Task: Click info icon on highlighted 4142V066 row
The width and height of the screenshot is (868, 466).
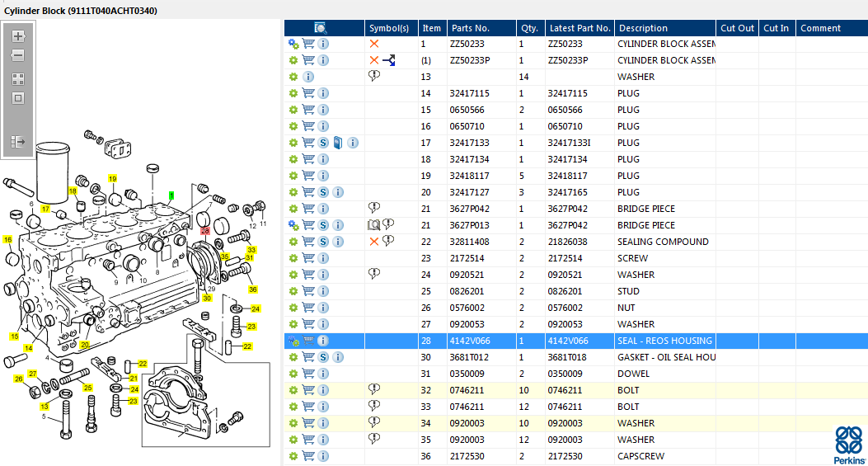Action: tap(323, 341)
